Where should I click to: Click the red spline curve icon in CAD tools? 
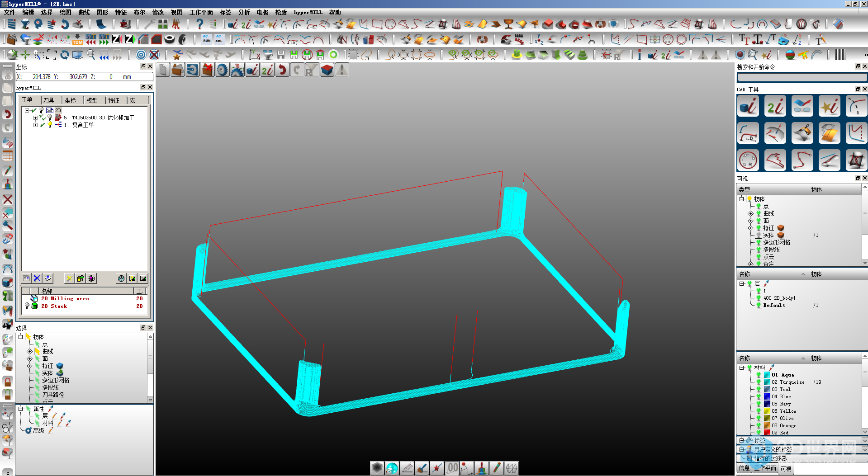pos(802,160)
